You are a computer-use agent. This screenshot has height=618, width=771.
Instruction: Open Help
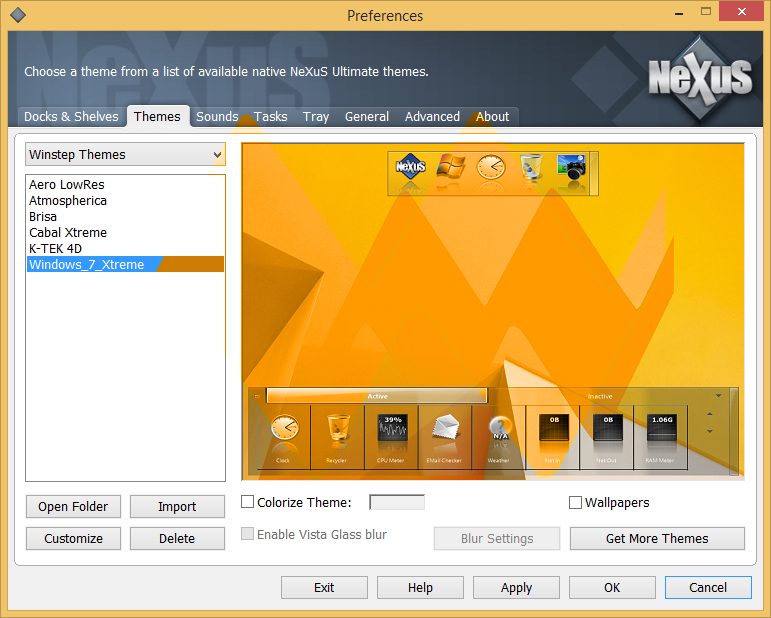coord(420,588)
